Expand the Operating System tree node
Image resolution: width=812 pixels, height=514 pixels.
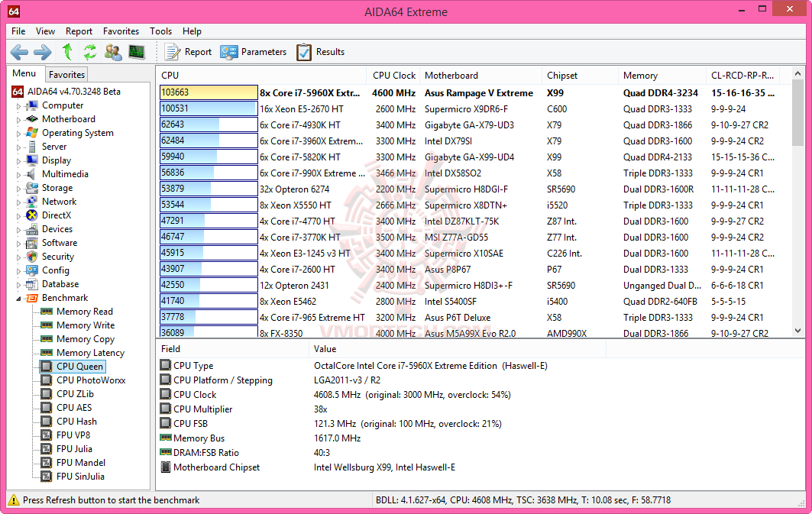coord(18,134)
